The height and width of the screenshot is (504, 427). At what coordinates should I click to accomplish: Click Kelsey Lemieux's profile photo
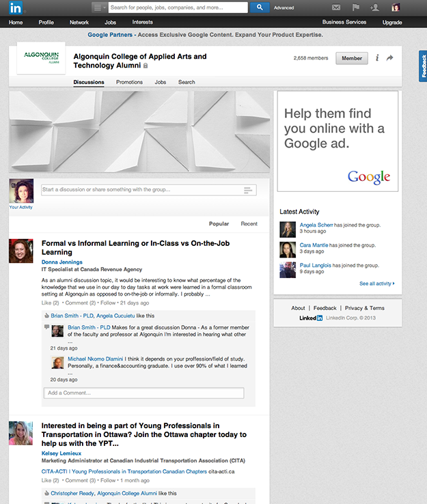[21, 433]
